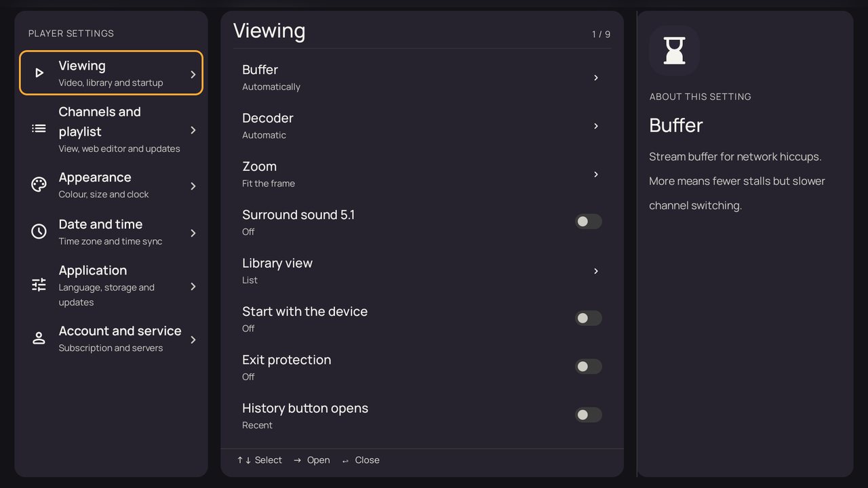Expand the Zoom setting chevron
Viewport: 868px width, 488px height.
(x=596, y=174)
